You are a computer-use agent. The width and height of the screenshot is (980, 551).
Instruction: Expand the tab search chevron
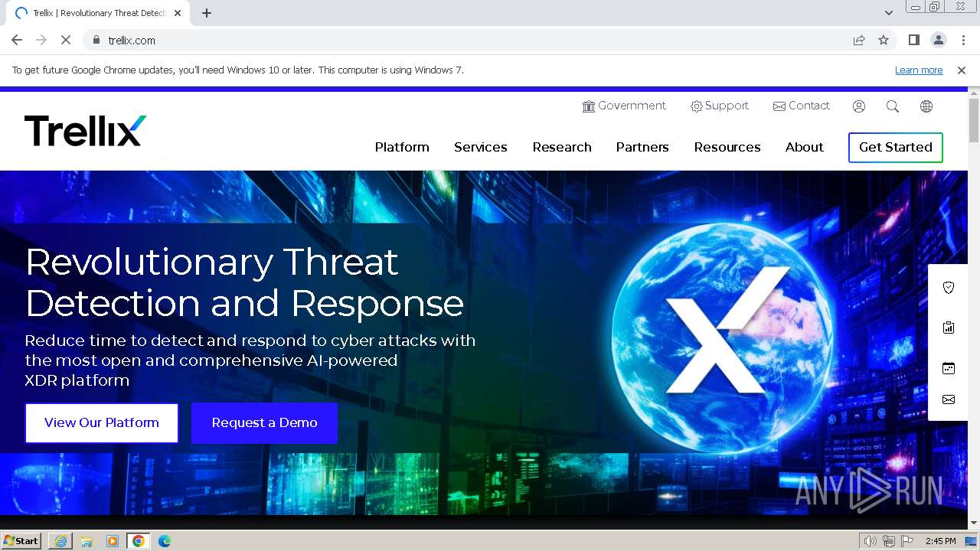889,13
